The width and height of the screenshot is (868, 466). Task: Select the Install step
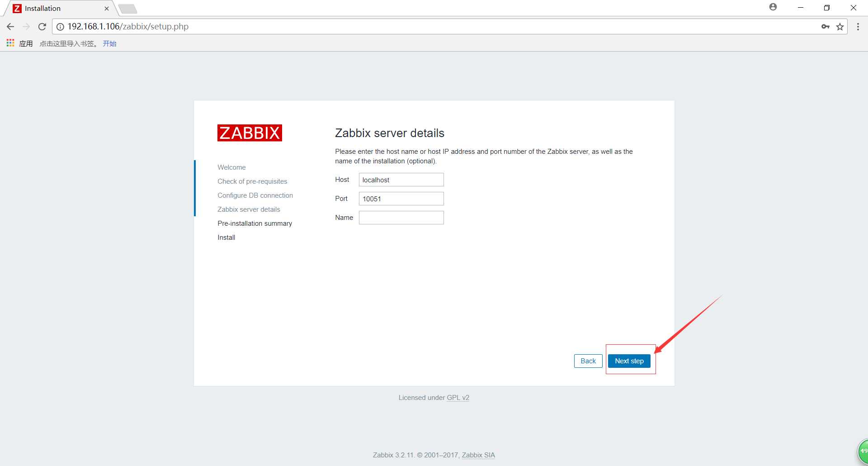click(226, 238)
